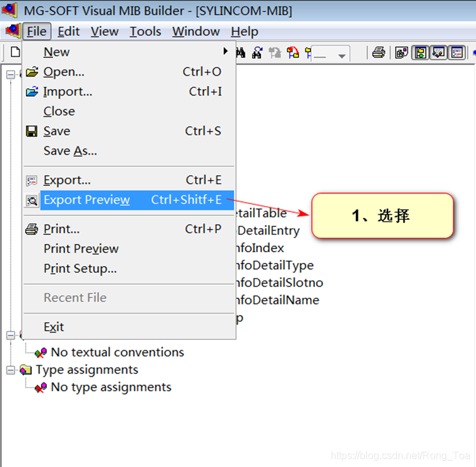This screenshot has height=467, width=476.
Task: Select the tree item ending in foDetailName
Action: click(278, 300)
